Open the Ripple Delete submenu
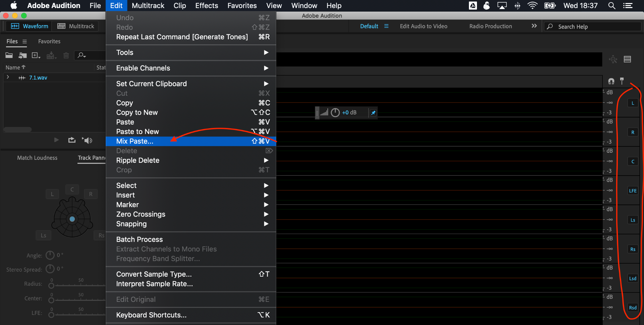Image resolution: width=644 pixels, height=325 pixels. (x=191, y=160)
